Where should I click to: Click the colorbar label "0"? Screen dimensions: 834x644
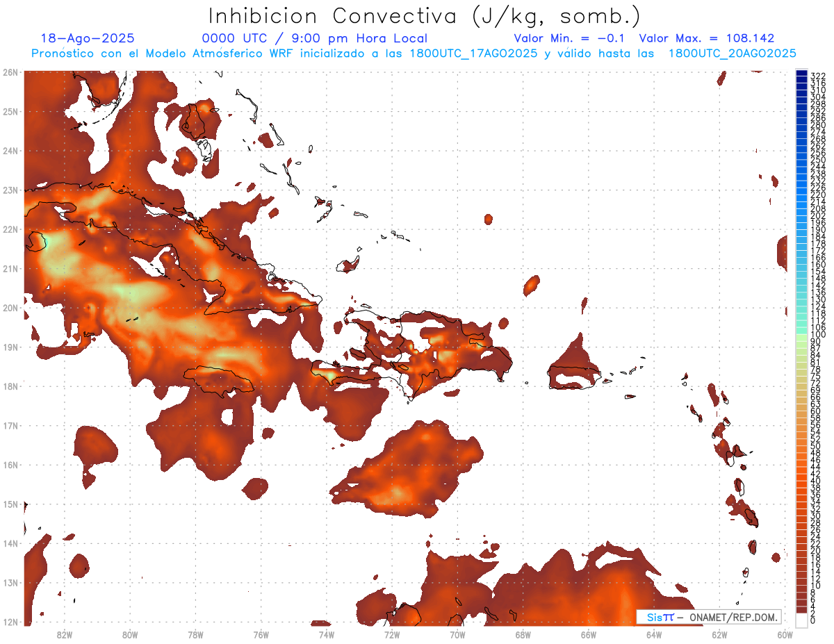[x=813, y=620]
